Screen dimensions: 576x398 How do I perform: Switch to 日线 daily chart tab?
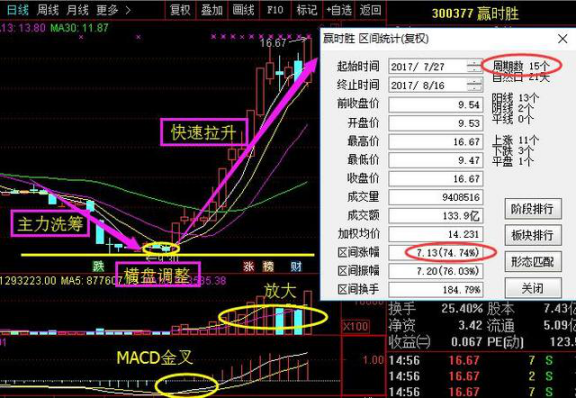(17, 10)
